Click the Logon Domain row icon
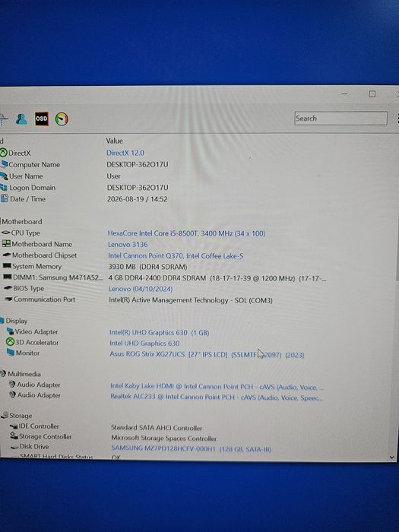The width and height of the screenshot is (399, 532). [4, 187]
